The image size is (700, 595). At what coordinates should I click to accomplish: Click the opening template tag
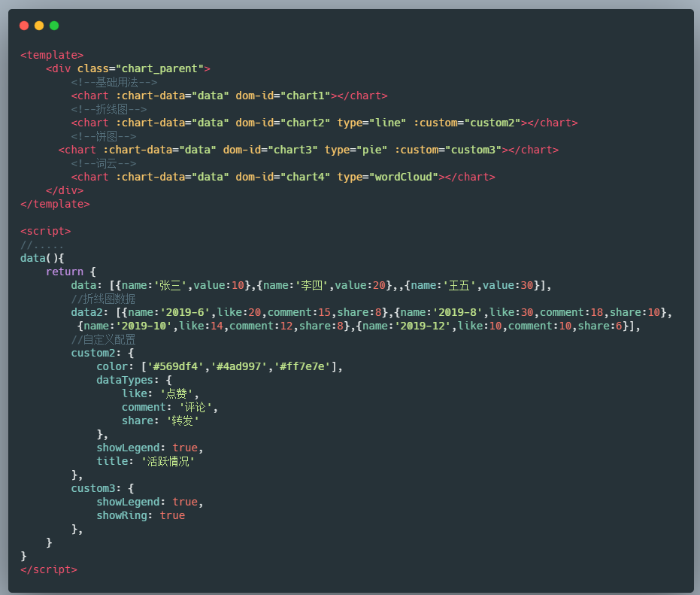52,55
